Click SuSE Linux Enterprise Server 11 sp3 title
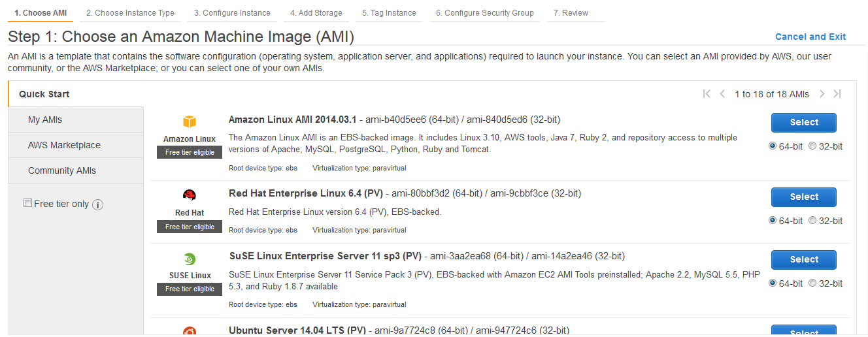This screenshot has height=337, width=868. point(326,256)
